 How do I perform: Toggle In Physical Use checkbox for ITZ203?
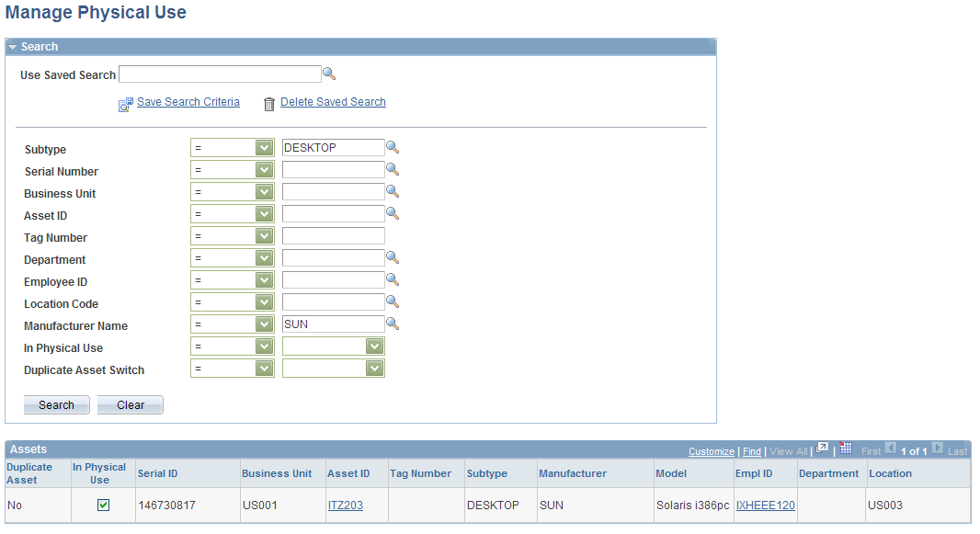pos(104,505)
